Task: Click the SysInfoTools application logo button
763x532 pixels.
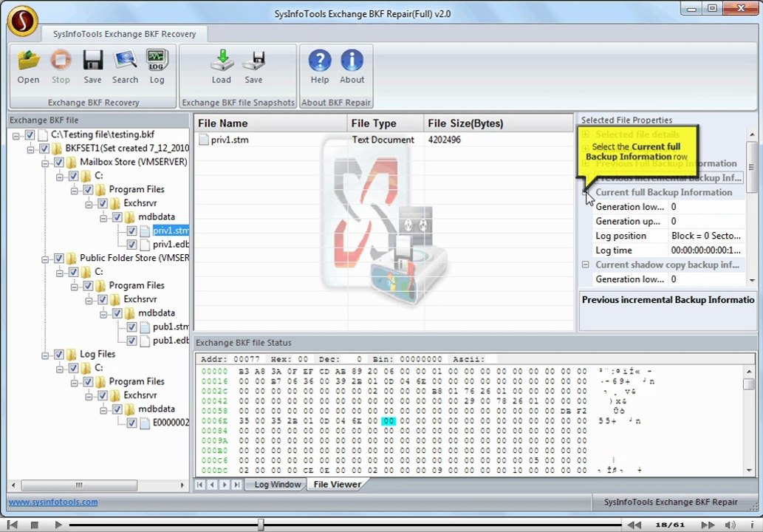Action: [x=22, y=21]
